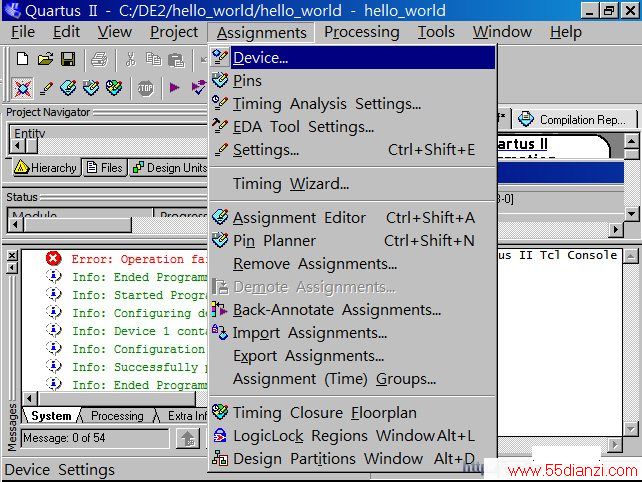Open the Edit menu
The image size is (642, 482).
coord(66,32)
